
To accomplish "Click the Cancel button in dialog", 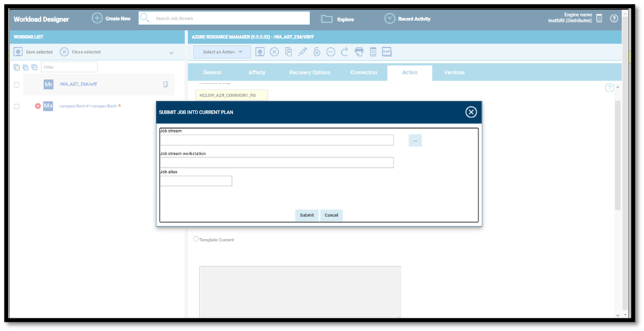I will (331, 215).
